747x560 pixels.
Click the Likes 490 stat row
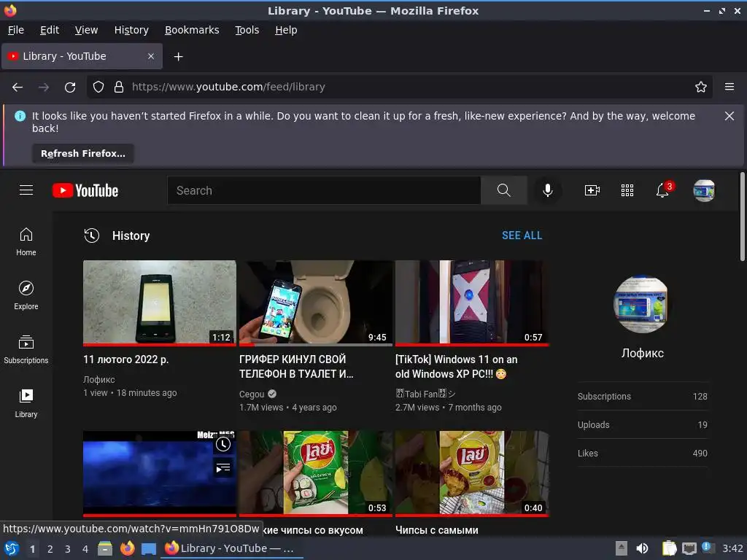(x=642, y=454)
